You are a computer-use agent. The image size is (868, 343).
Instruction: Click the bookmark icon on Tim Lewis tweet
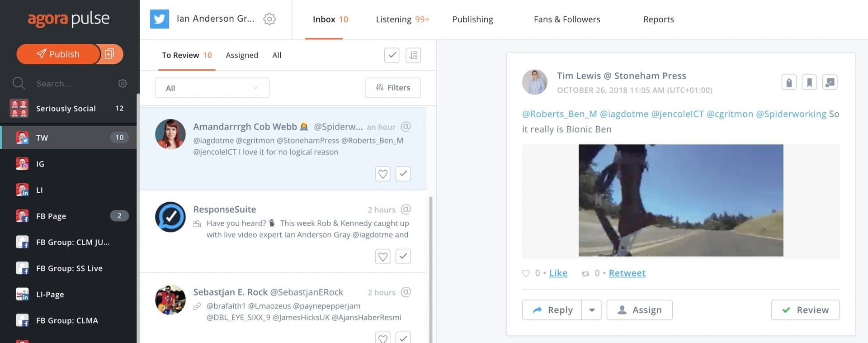coord(809,82)
